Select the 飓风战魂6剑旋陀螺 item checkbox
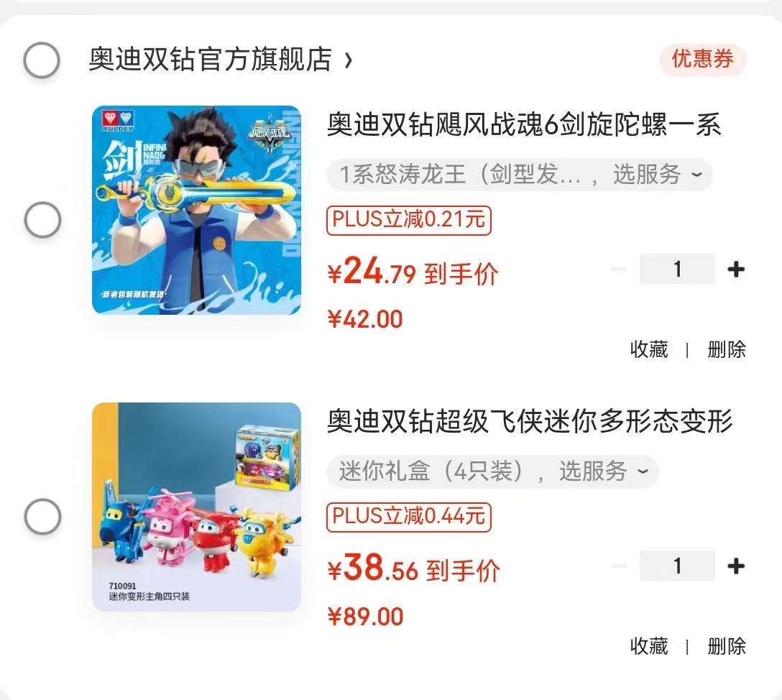Screen dimensions: 782x700 point(43,219)
